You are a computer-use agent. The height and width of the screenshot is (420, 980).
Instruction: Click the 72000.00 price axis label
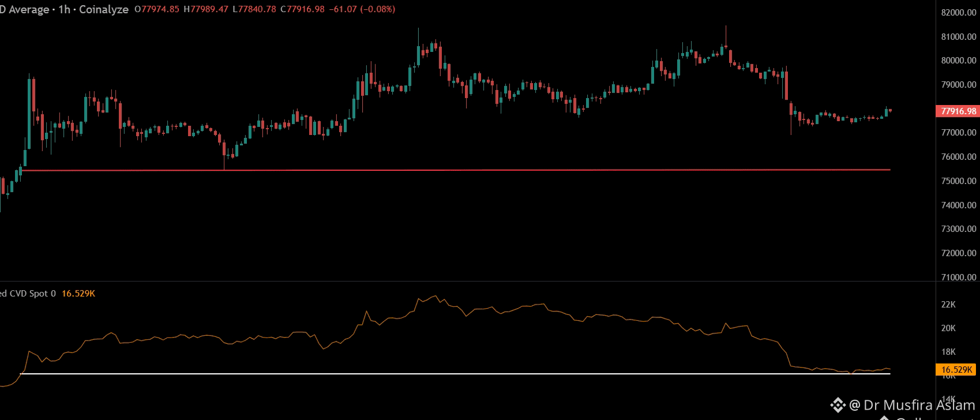959,253
